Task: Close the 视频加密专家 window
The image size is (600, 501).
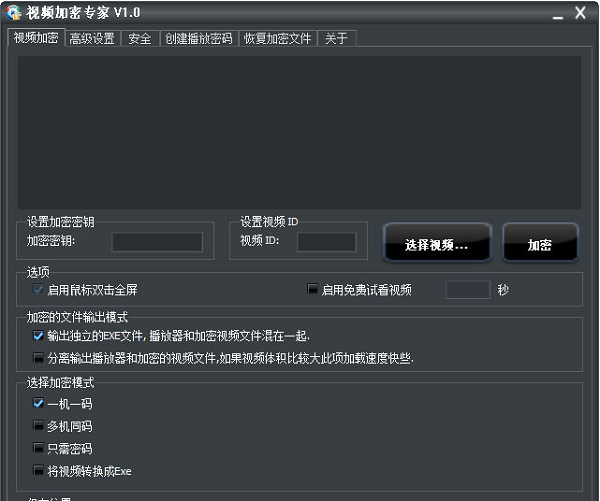Action: (580, 13)
